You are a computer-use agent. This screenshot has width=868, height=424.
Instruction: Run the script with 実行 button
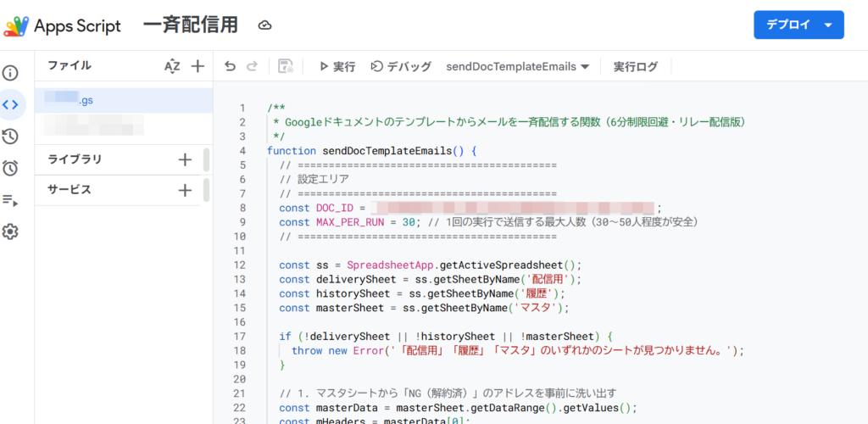coord(337,67)
